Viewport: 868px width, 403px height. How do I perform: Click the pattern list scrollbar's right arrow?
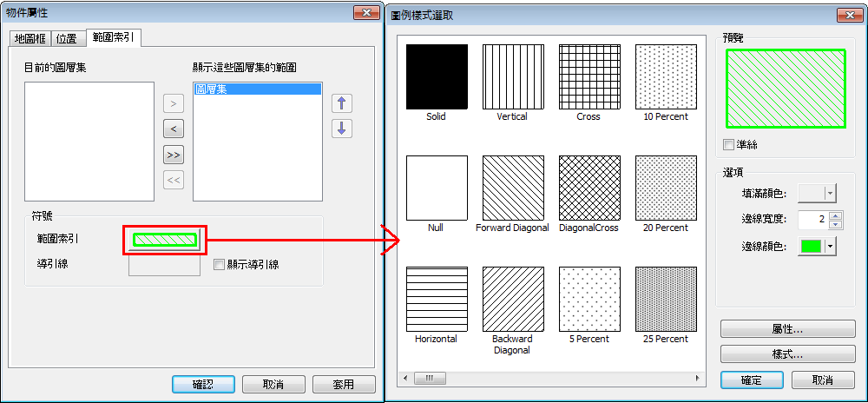coord(697,378)
